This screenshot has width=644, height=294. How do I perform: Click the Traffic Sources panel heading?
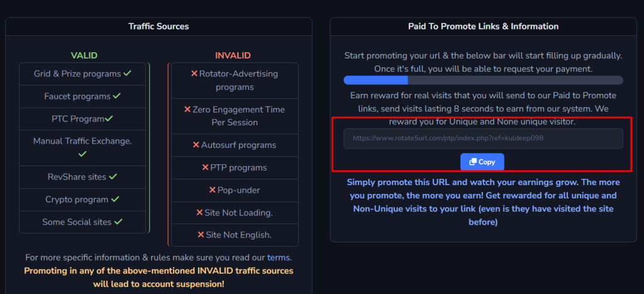click(x=158, y=26)
